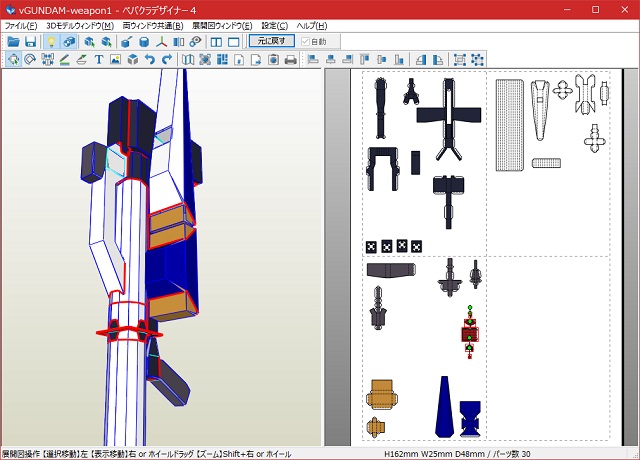Click the 3D cube object icon
The image size is (640, 460).
(133, 60)
